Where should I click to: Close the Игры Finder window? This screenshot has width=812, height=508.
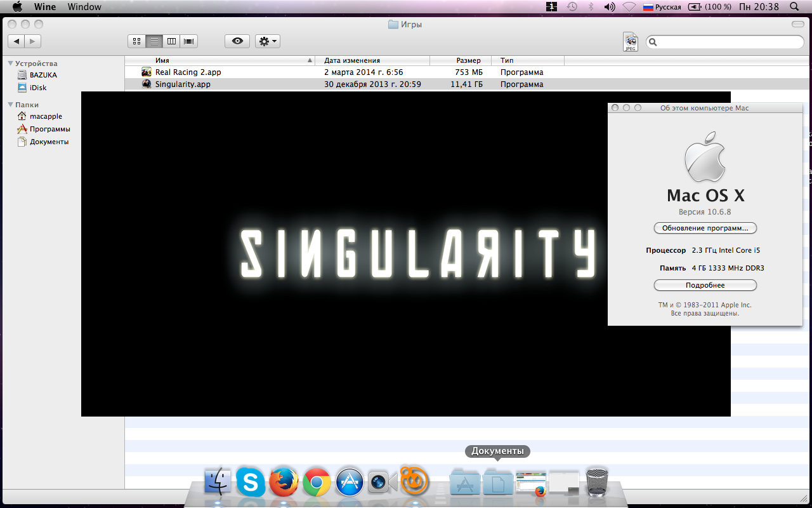click(11, 24)
